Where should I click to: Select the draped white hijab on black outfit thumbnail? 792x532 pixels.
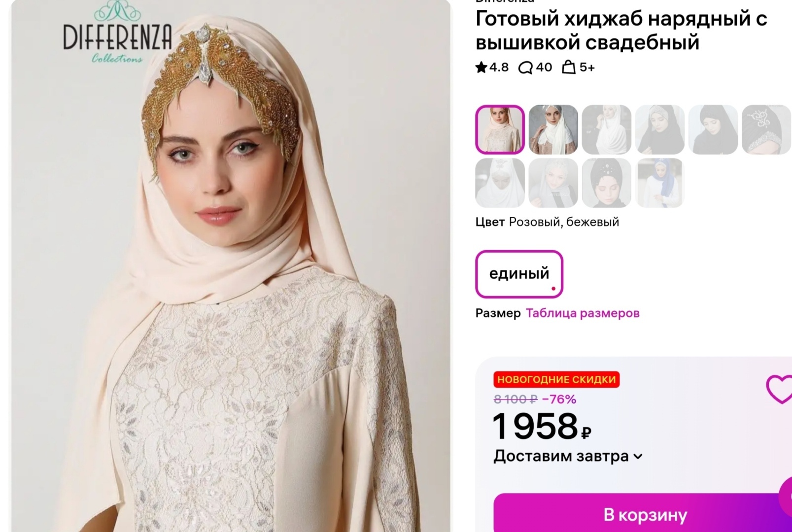606,130
